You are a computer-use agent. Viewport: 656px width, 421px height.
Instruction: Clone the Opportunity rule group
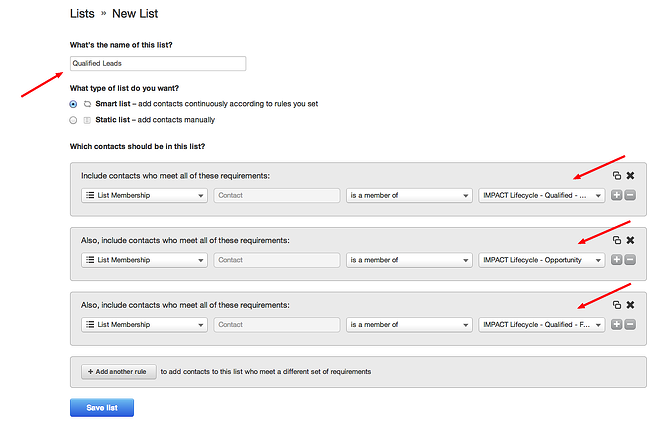[x=617, y=240]
